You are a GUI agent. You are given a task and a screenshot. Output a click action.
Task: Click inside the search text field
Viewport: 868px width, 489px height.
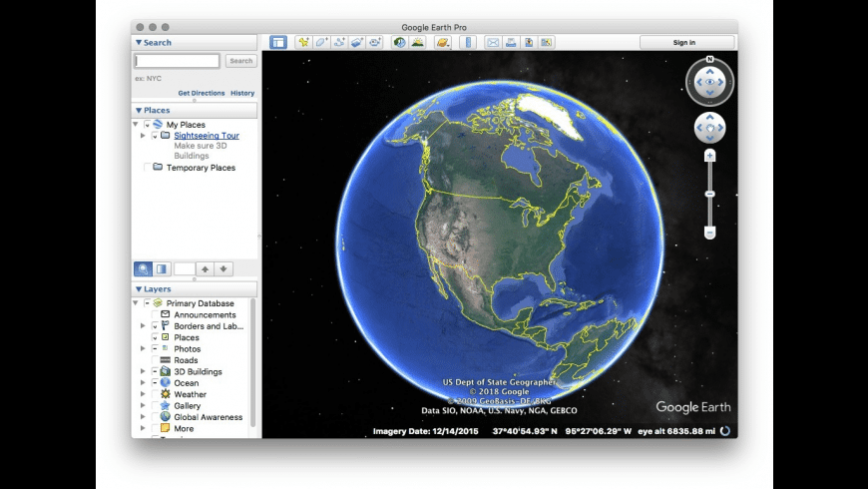pyautogui.click(x=178, y=61)
